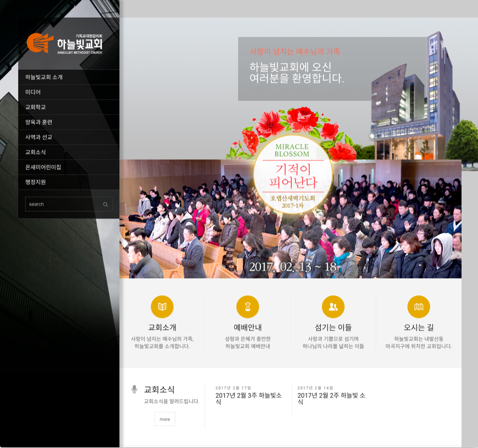The image size is (478, 448).
Task: Select 양육과 훈련 from the sidebar
Action: pos(69,122)
